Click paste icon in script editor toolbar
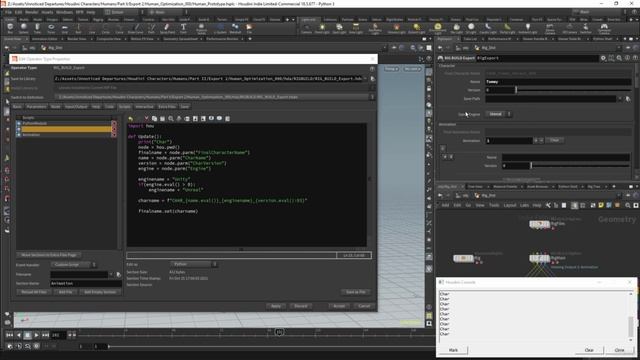This screenshot has height=360, width=640. pos(162,119)
